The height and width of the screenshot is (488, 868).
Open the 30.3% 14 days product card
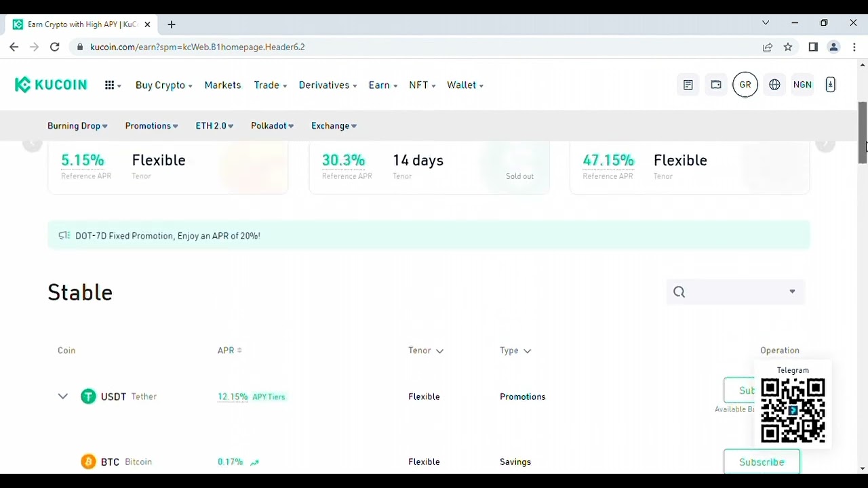click(429, 168)
